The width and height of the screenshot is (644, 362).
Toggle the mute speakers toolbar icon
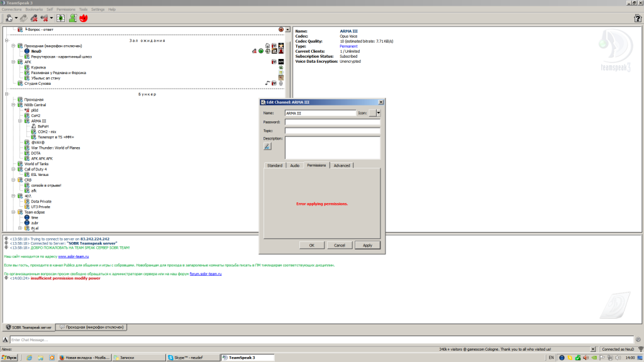click(44, 18)
